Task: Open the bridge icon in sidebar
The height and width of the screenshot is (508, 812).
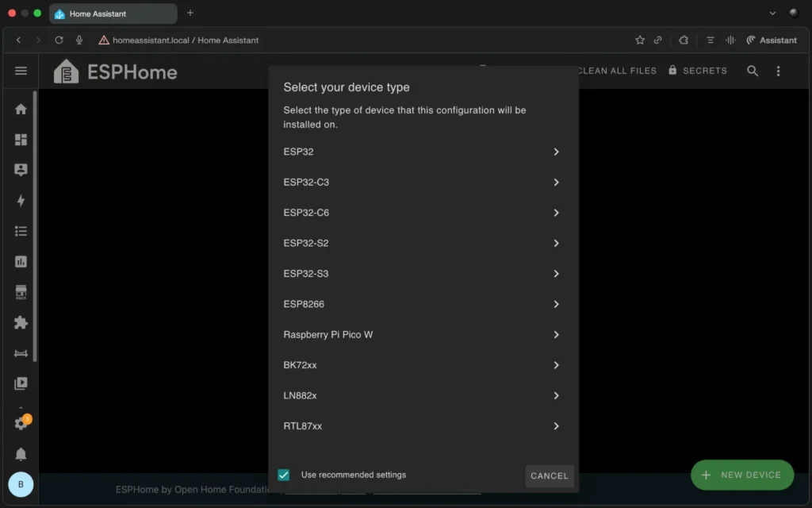Action: coord(21,353)
